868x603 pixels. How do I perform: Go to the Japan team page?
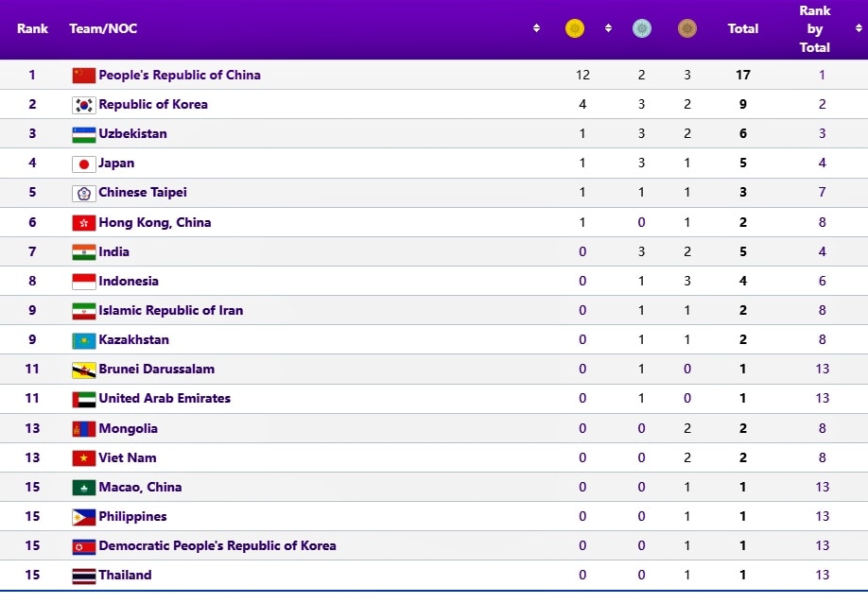point(116,163)
